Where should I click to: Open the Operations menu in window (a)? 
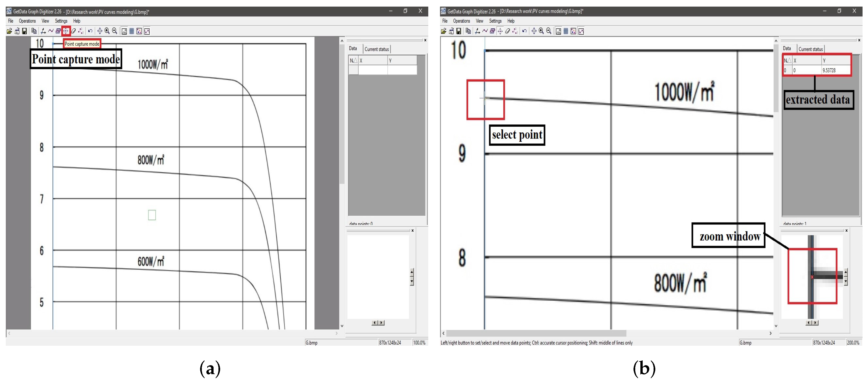tap(27, 21)
